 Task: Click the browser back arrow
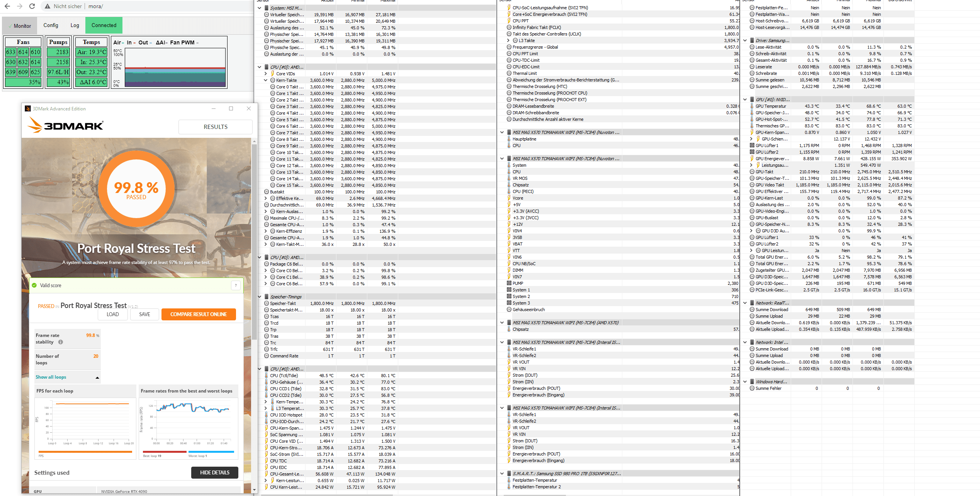point(7,6)
